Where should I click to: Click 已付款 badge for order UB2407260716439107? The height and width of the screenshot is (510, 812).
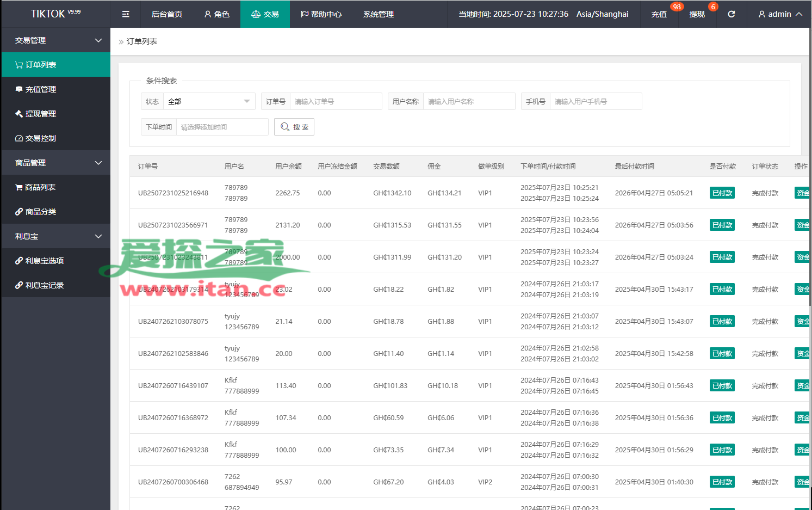pos(722,385)
